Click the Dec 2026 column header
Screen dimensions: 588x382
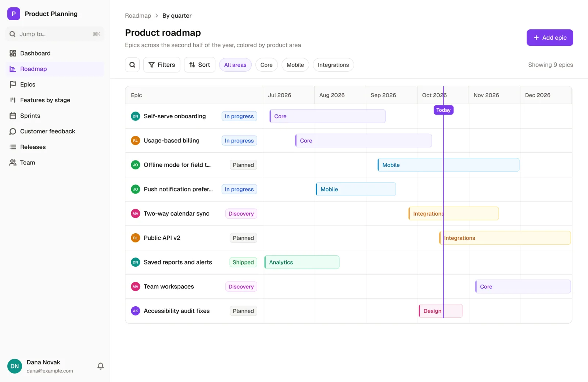point(546,95)
